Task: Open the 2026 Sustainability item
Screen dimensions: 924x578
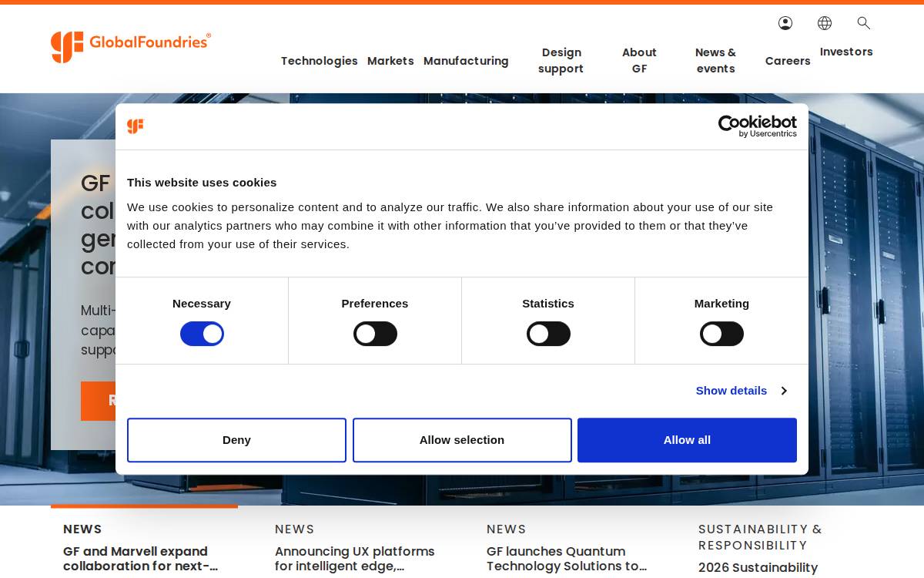Action: point(758,568)
